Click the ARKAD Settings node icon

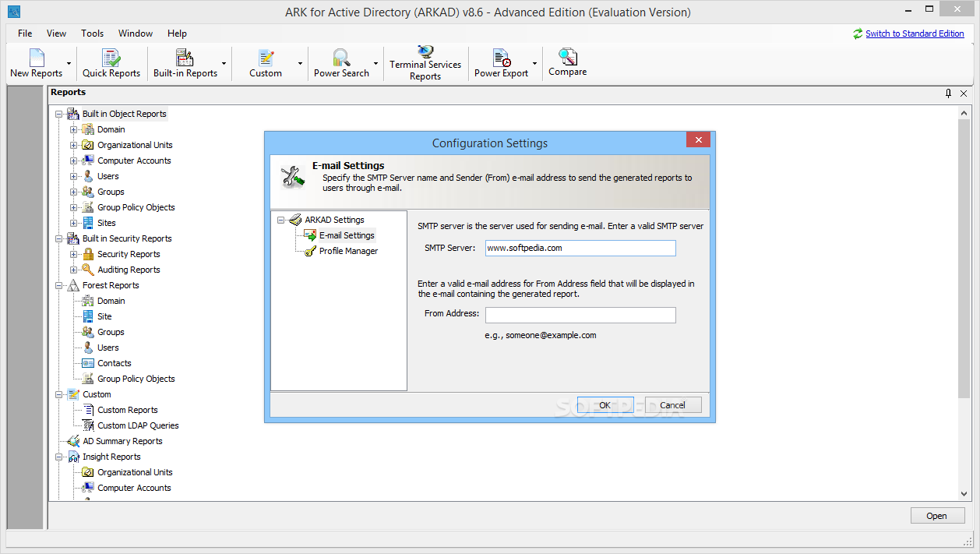point(295,220)
